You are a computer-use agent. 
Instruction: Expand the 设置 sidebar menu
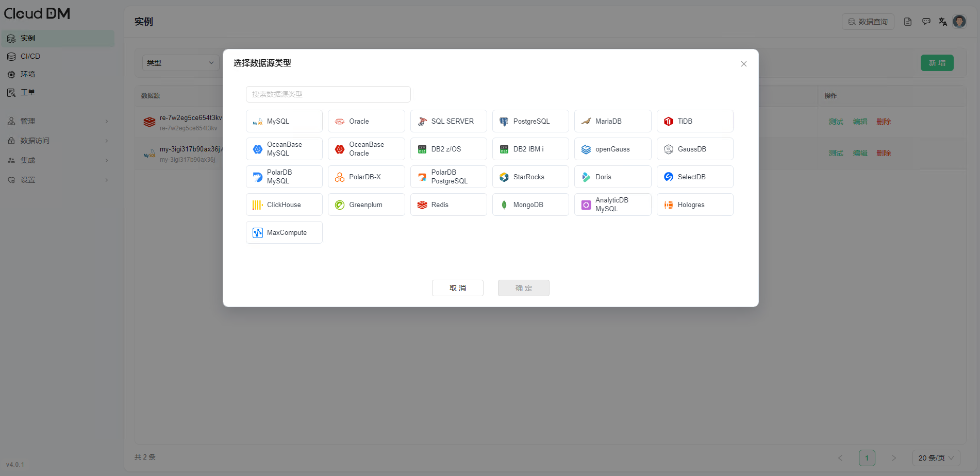pyautogui.click(x=58, y=180)
